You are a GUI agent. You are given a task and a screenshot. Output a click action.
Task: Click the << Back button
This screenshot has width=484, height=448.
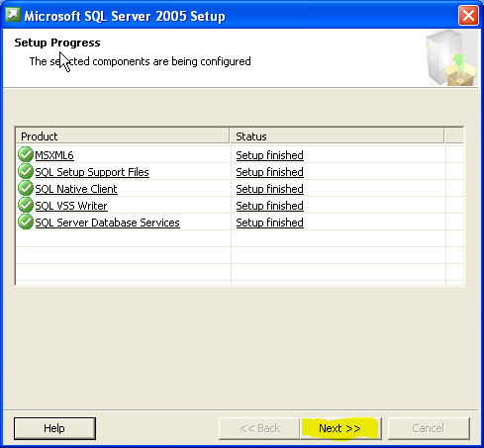point(259,428)
